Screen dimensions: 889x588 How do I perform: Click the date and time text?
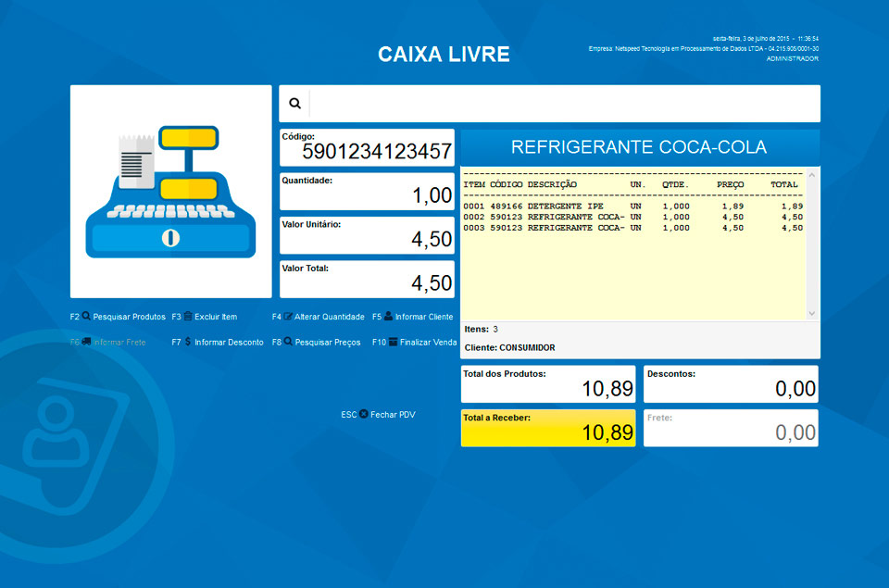tap(766, 39)
